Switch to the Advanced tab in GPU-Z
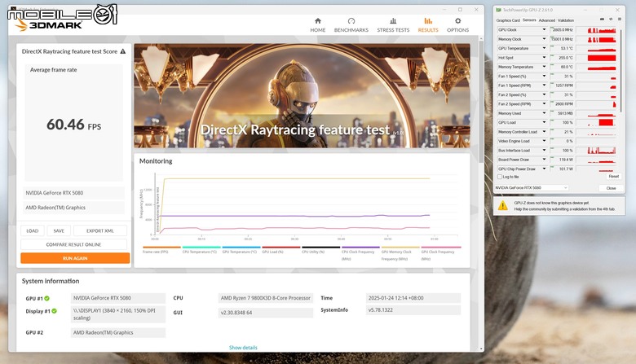 coord(546,20)
